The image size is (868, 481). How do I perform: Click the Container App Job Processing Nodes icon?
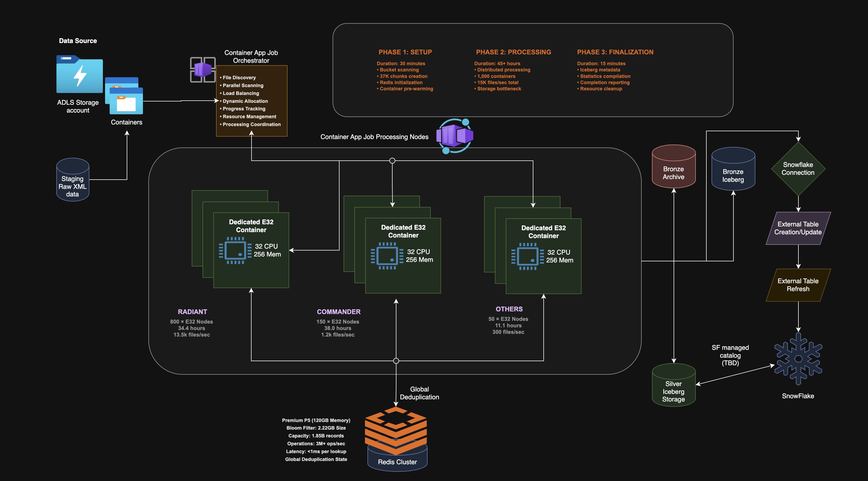click(x=455, y=136)
